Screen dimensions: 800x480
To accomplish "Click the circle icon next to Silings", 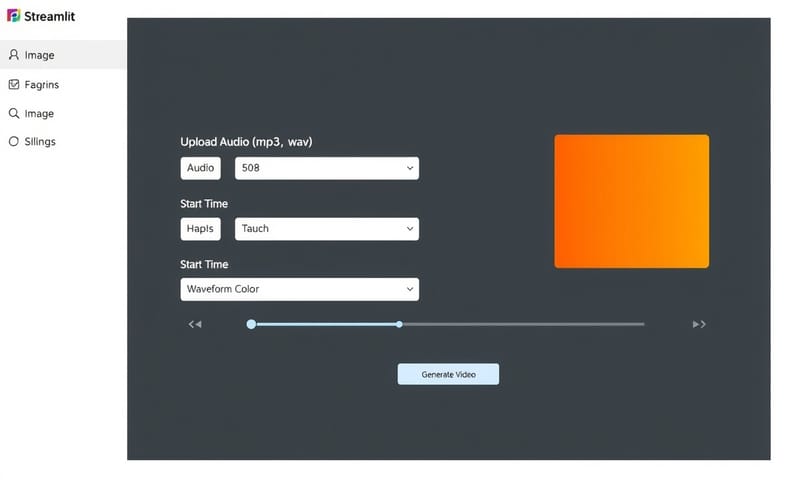I will coord(14,142).
